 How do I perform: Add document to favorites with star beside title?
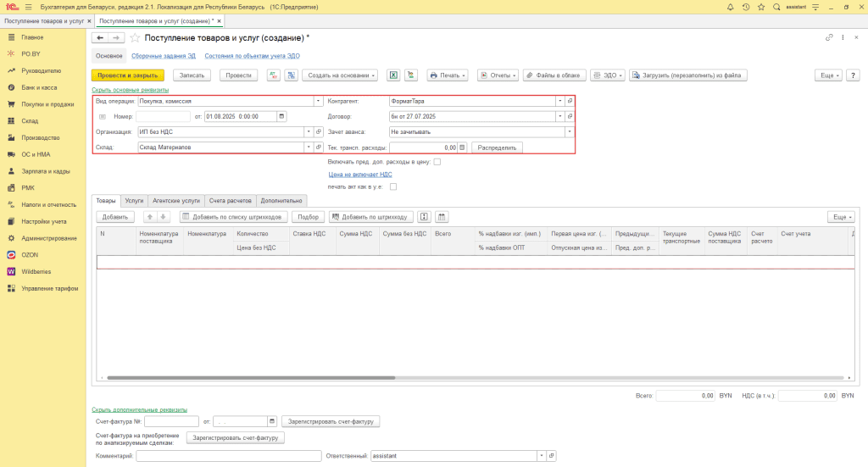(x=135, y=38)
